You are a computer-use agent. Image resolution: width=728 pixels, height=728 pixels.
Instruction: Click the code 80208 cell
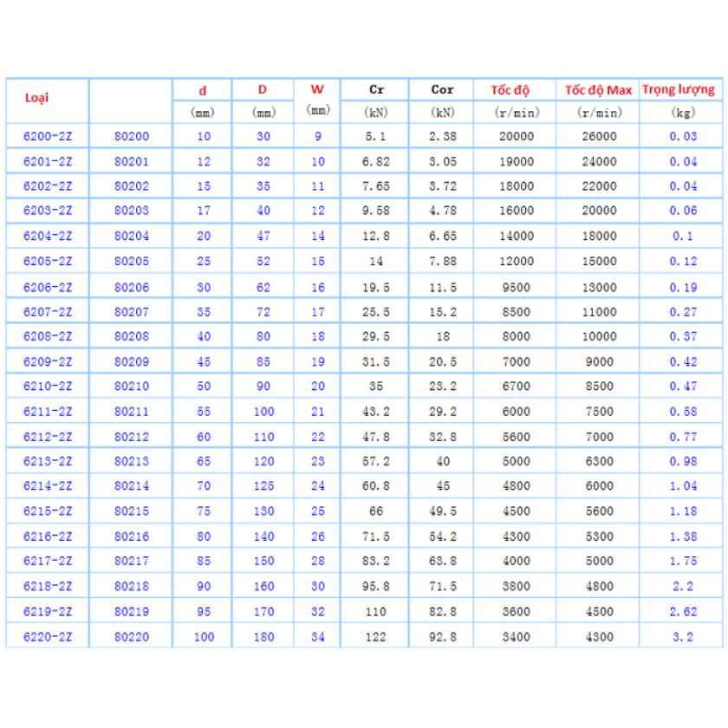[132, 337]
